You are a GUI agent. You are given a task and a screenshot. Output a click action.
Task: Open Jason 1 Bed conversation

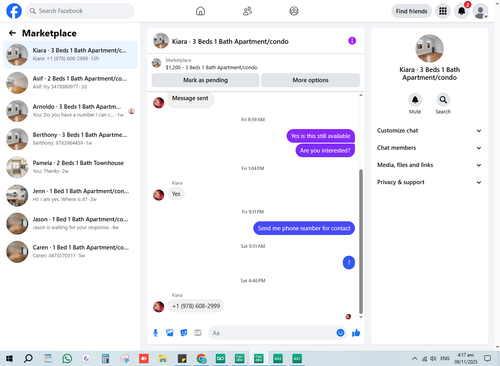point(70,224)
